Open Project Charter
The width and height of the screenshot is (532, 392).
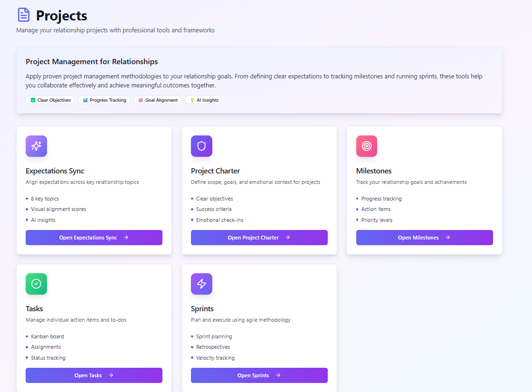point(259,237)
